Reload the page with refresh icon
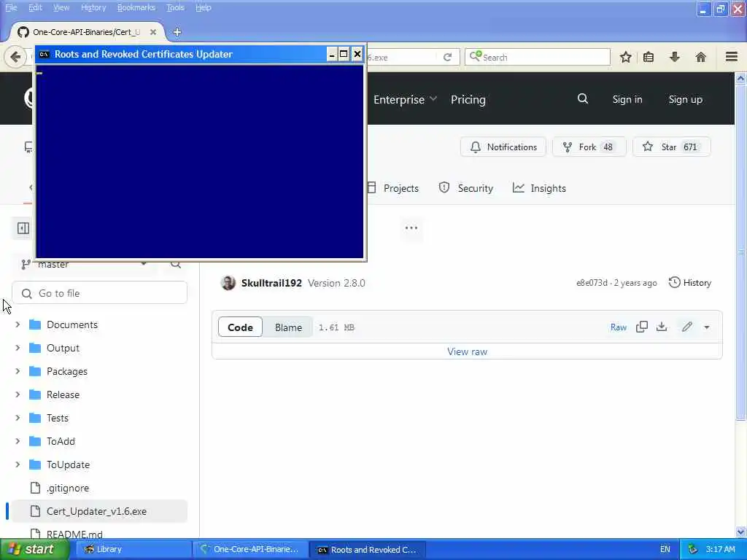747x560 pixels. pyautogui.click(x=447, y=57)
